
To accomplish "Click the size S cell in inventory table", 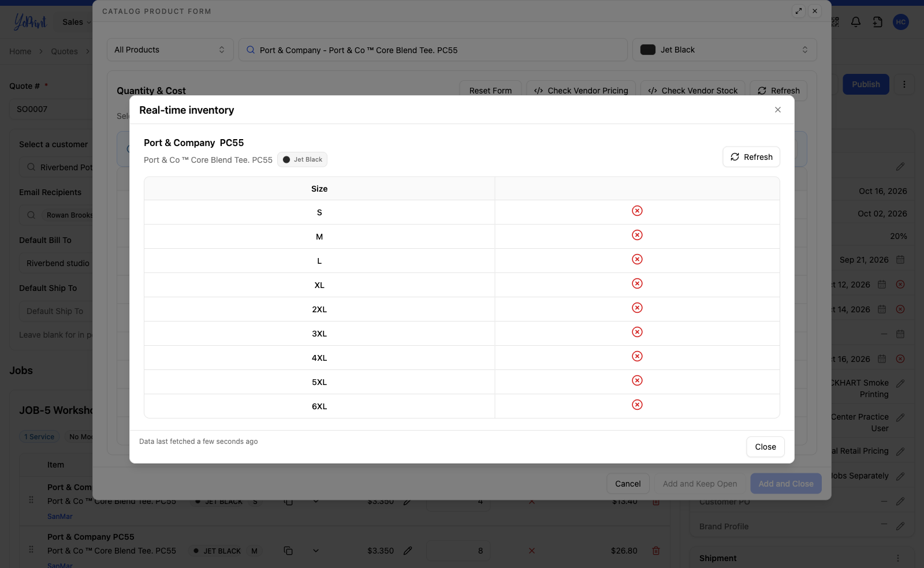I will click(319, 212).
